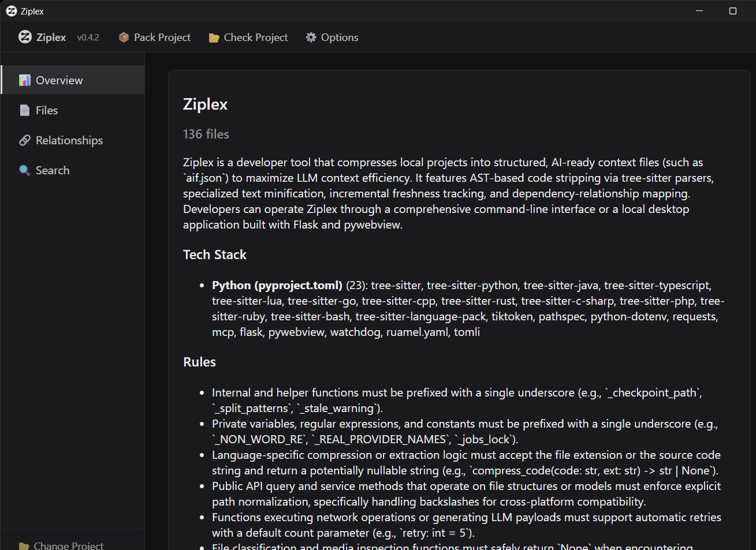Open the Pack Project menu item
The height and width of the screenshot is (550, 756).
tap(155, 38)
